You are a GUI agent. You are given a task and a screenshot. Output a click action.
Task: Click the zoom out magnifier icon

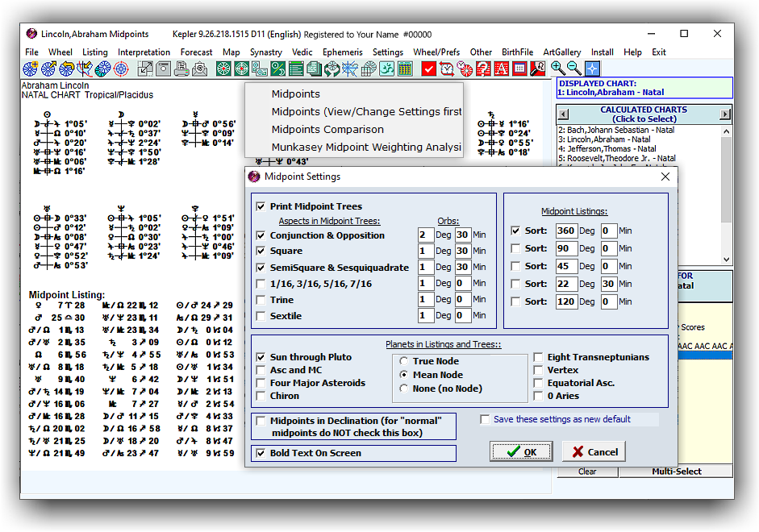coord(574,69)
